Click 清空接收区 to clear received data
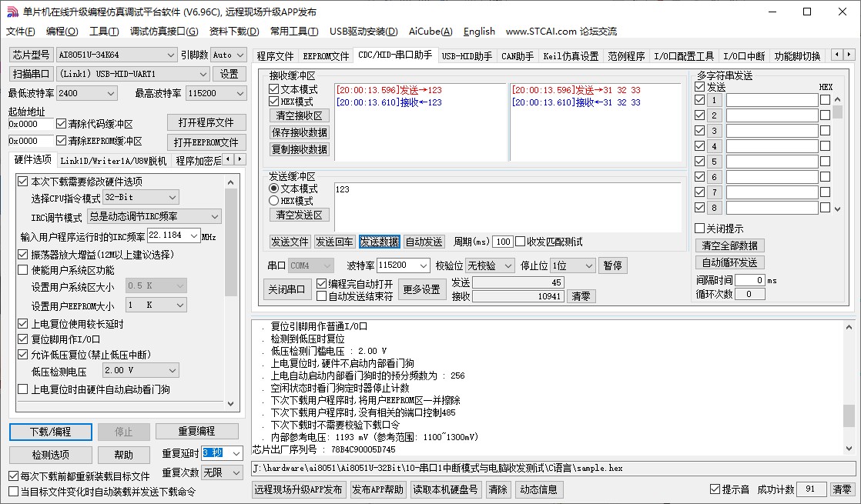Image resolution: width=861 pixels, height=504 pixels. pos(300,116)
